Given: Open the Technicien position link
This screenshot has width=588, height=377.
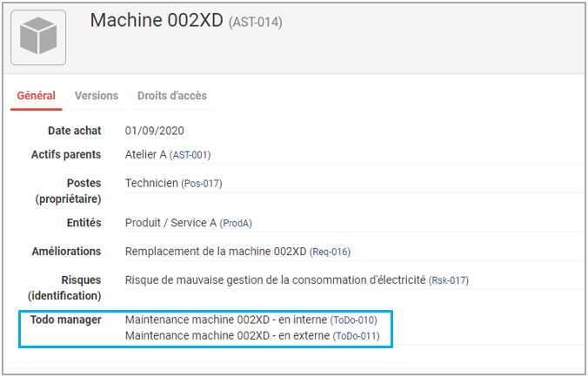Looking at the screenshot, I should pyautogui.click(x=151, y=184).
